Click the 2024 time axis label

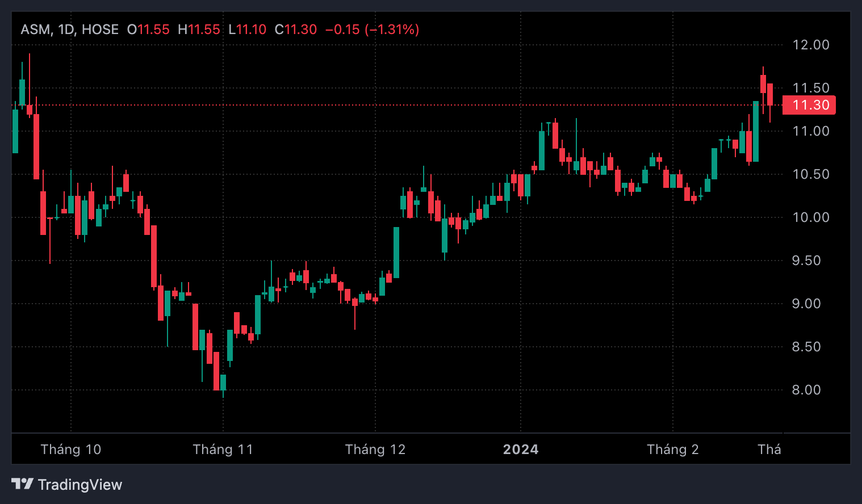[521, 450]
